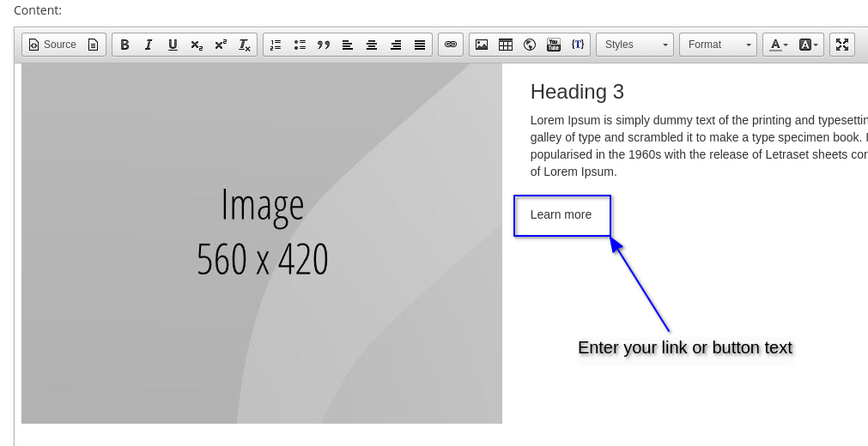Center align the text

[372, 45]
